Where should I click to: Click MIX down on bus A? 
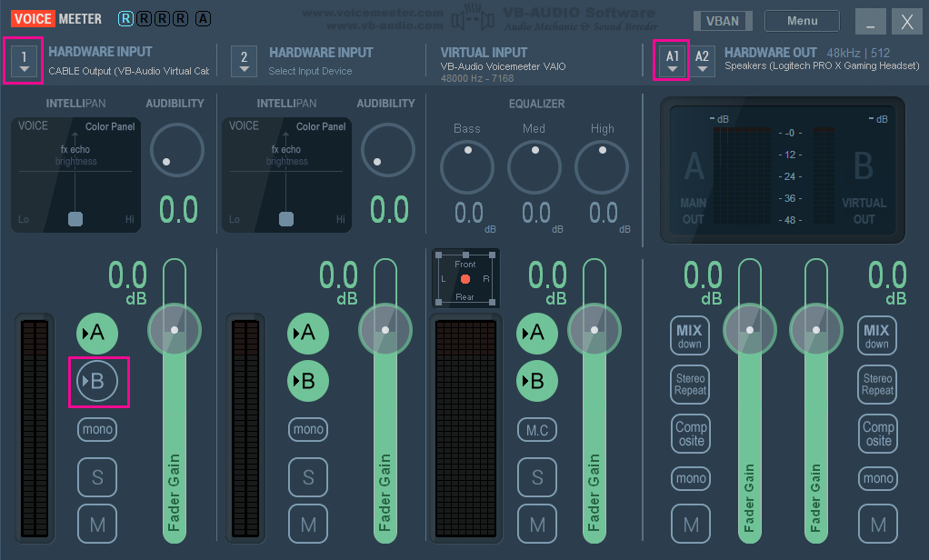coord(690,335)
